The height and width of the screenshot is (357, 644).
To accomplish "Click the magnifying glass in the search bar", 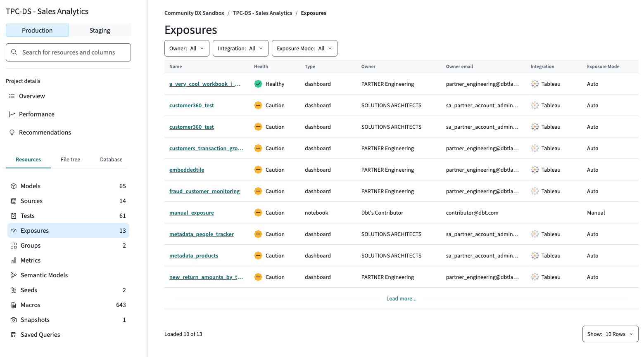I will [x=14, y=52].
